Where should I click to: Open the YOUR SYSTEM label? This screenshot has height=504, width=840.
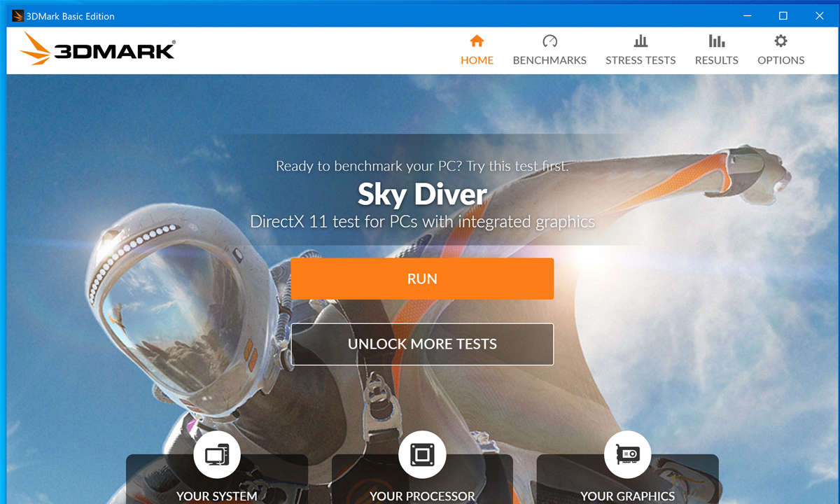click(x=217, y=496)
